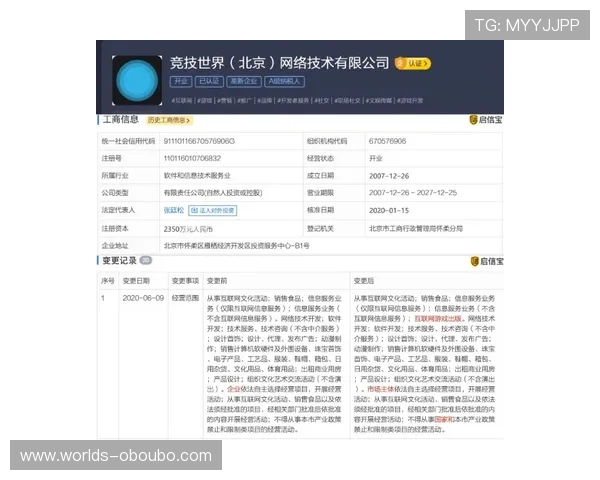Click the A级纳税人 tag

[x=284, y=82]
